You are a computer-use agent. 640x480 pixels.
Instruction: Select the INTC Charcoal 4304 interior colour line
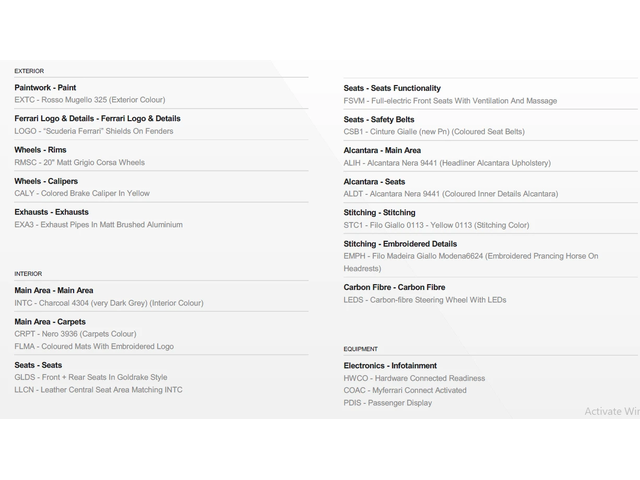coord(108,303)
